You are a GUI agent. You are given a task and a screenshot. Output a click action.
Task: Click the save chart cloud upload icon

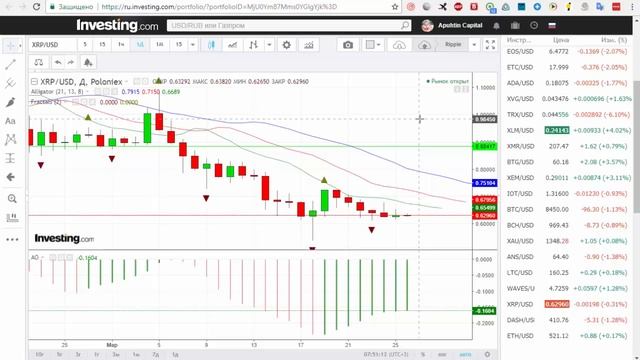point(424,45)
